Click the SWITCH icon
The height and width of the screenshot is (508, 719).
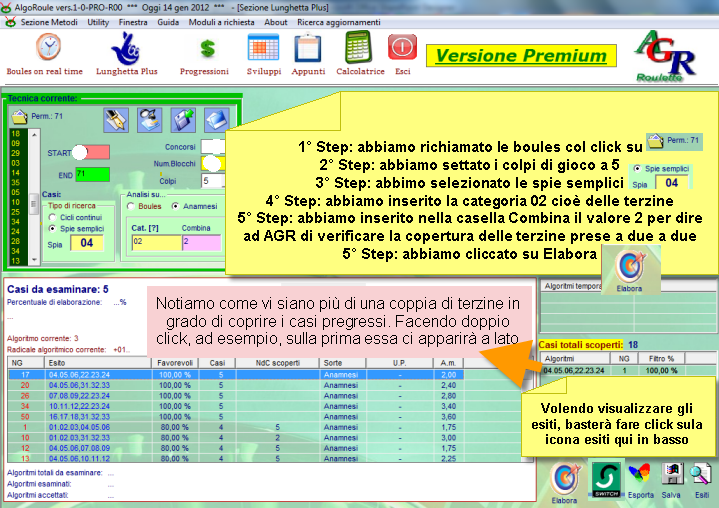(x=606, y=480)
